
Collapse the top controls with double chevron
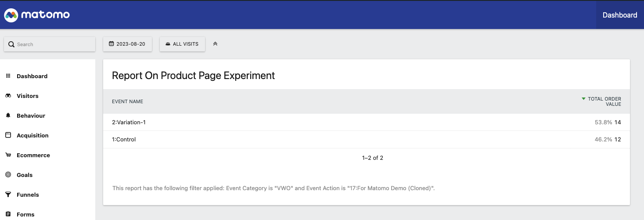215,44
